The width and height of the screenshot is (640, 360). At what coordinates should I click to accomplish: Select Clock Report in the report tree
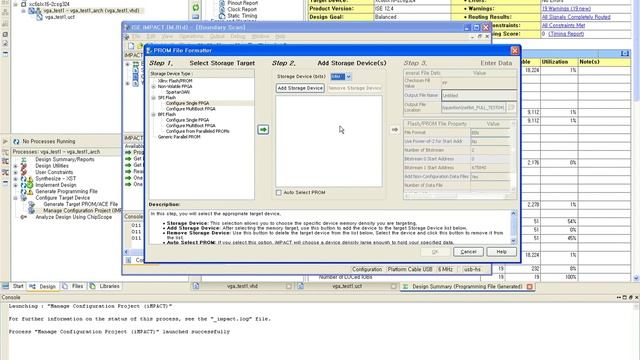pyautogui.click(x=242, y=9)
